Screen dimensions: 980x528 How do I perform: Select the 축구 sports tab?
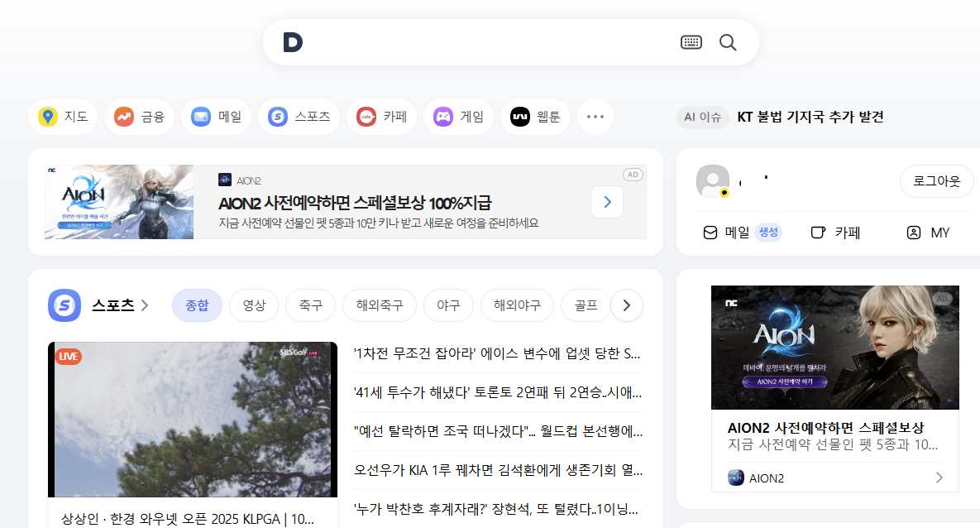click(x=311, y=305)
